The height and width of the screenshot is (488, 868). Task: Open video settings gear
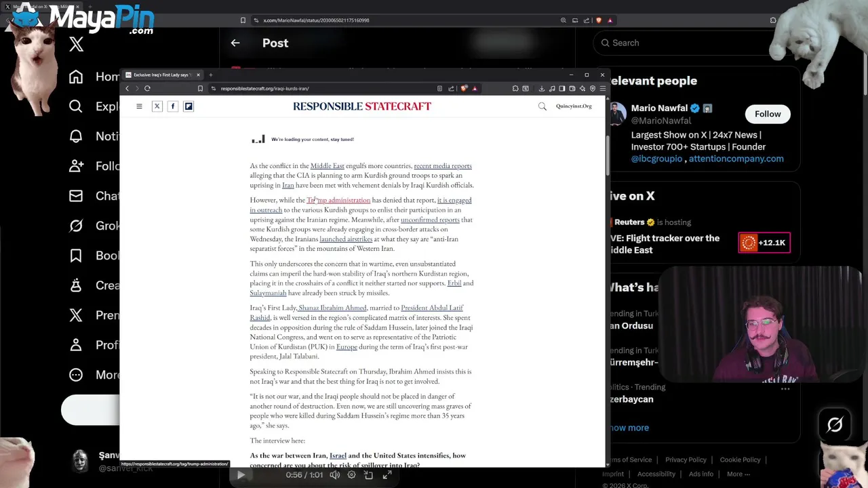351,475
